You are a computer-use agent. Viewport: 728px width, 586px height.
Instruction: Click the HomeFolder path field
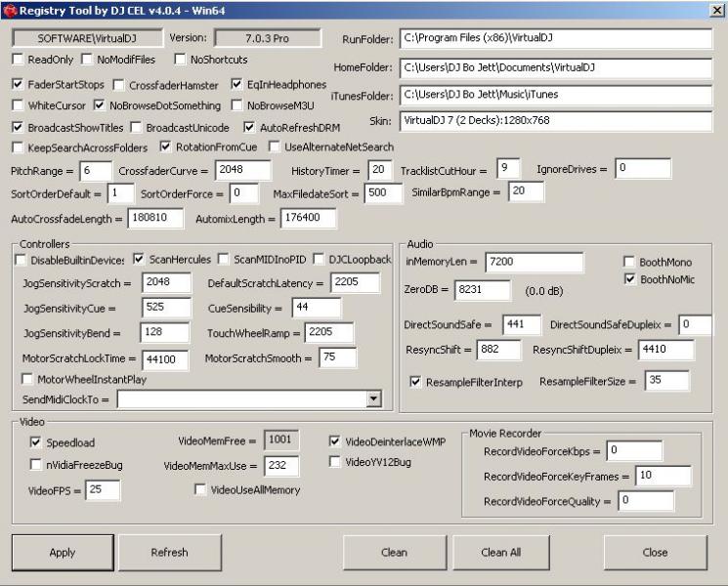(556, 68)
